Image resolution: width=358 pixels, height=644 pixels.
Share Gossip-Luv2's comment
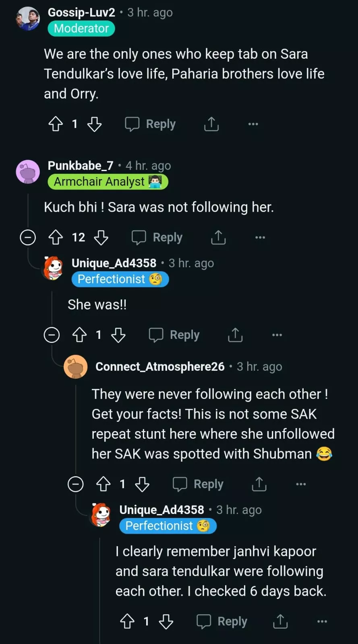pyautogui.click(x=211, y=124)
